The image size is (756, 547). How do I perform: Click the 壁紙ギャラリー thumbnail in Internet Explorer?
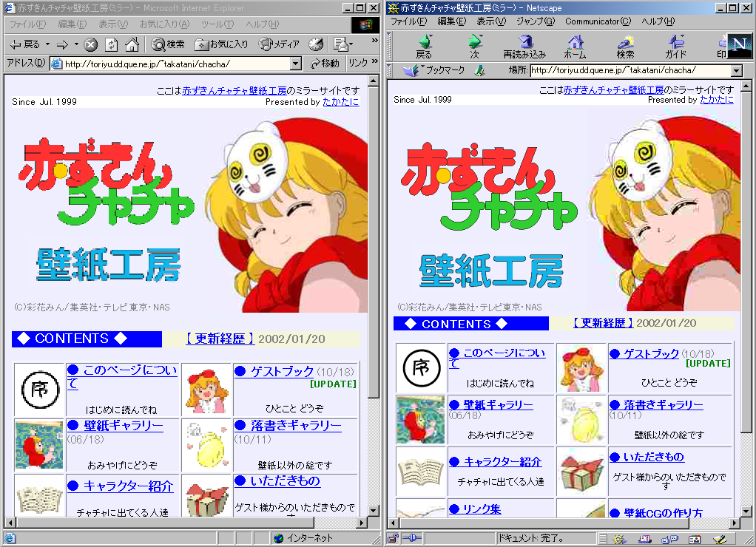pyautogui.click(x=39, y=444)
